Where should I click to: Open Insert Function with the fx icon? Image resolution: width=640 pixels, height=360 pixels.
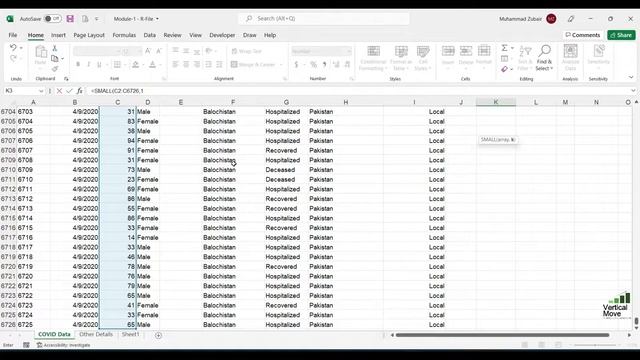[x=79, y=91]
